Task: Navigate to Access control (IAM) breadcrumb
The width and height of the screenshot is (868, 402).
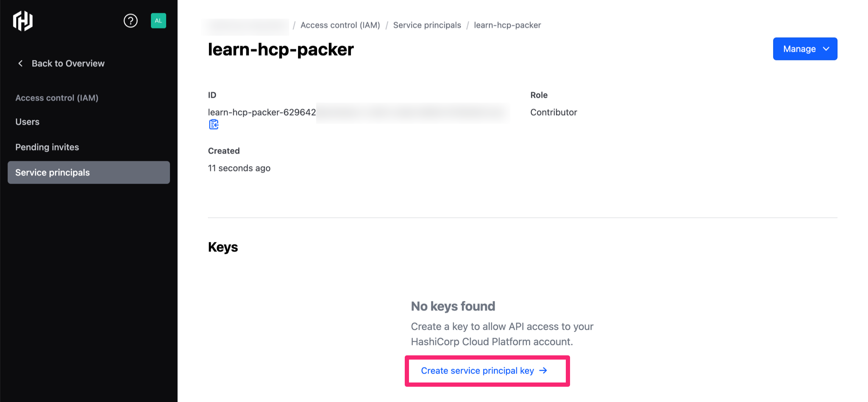Action: (340, 25)
